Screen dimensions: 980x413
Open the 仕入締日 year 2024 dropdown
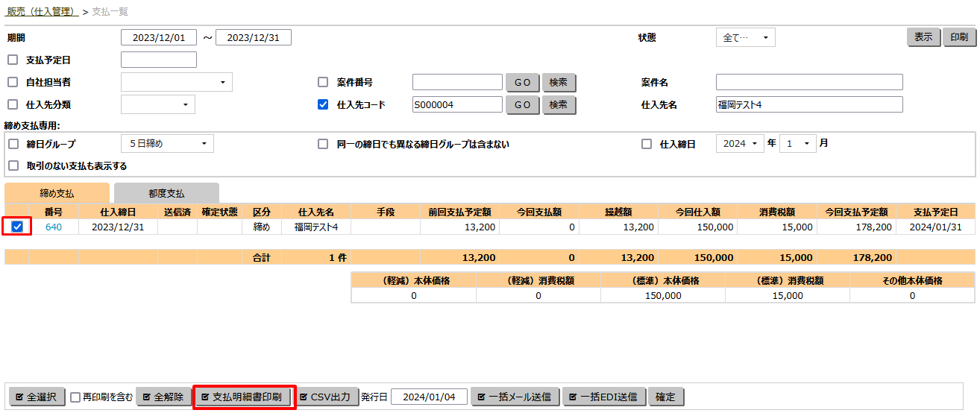point(740,144)
